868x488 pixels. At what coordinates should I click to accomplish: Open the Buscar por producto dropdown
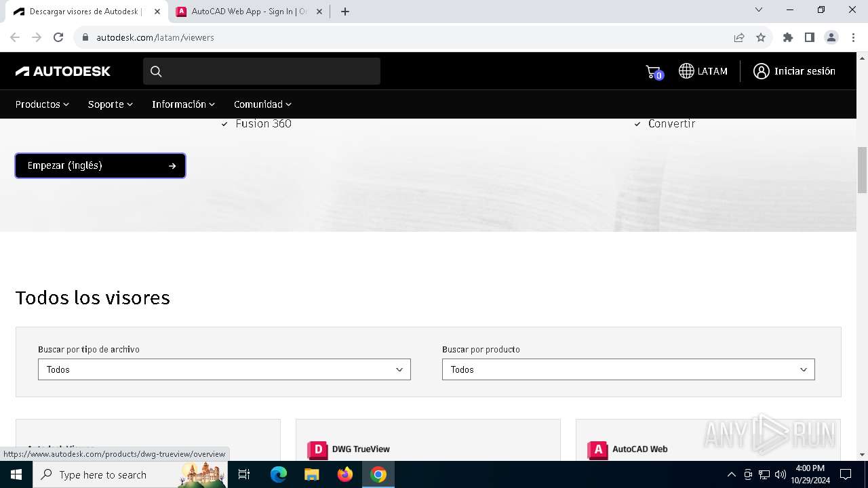[629, 369]
